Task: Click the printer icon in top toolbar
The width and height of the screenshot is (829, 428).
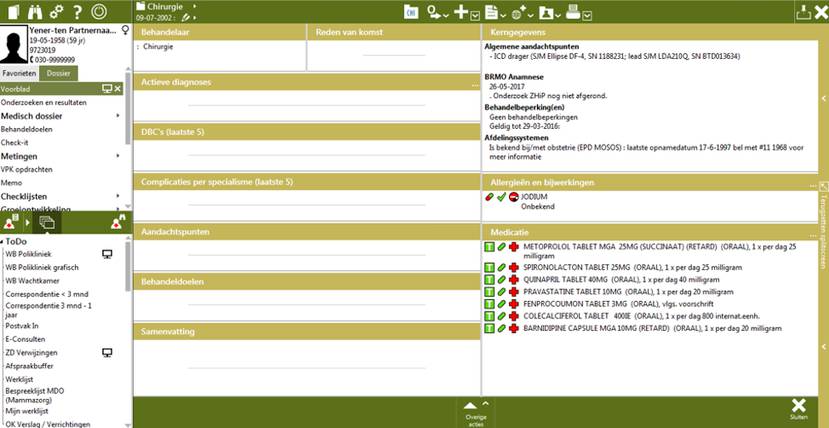Action: point(572,12)
